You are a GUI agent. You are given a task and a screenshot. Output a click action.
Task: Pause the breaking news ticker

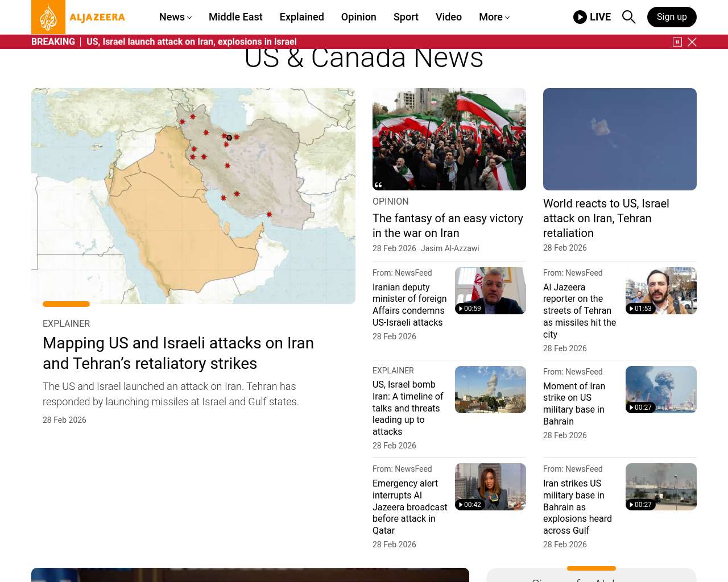[x=677, y=42]
